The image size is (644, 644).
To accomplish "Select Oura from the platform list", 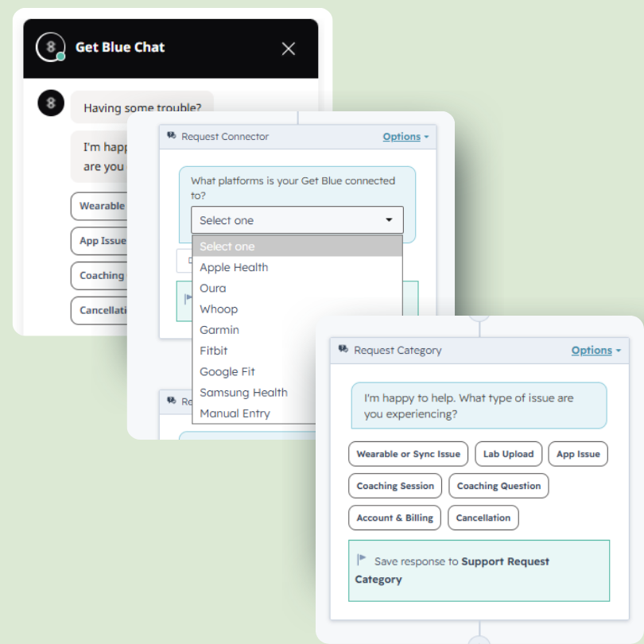I will click(297, 289).
